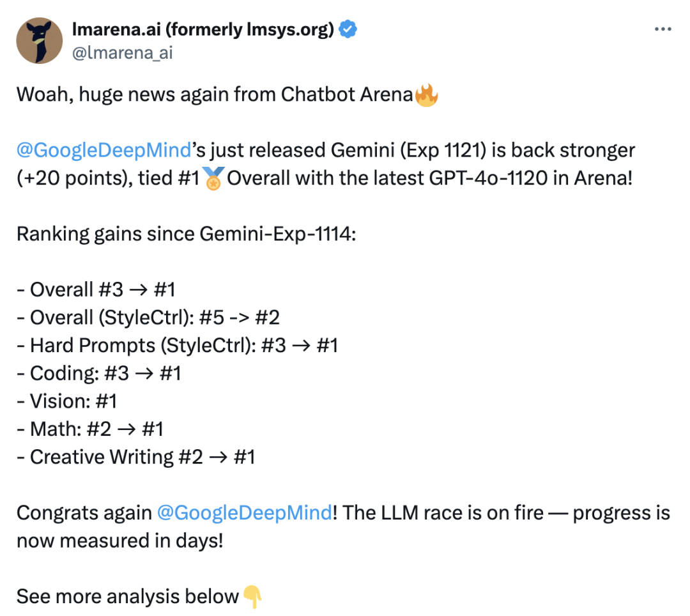Click the 'Ranking gains since Gemini-Exp-1114:' line
This screenshot has height=616, width=690.
[186, 234]
